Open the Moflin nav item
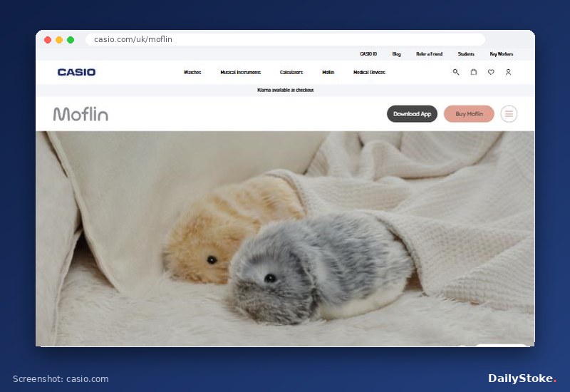570x392 pixels. click(328, 73)
